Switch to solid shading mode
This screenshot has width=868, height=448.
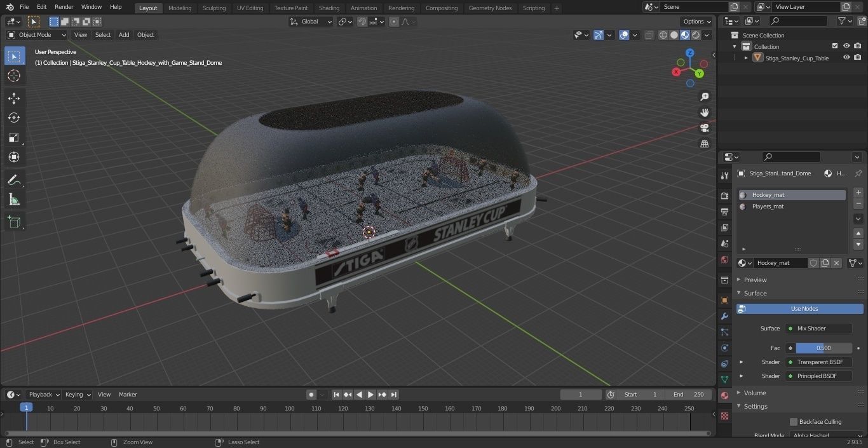[x=674, y=35]
